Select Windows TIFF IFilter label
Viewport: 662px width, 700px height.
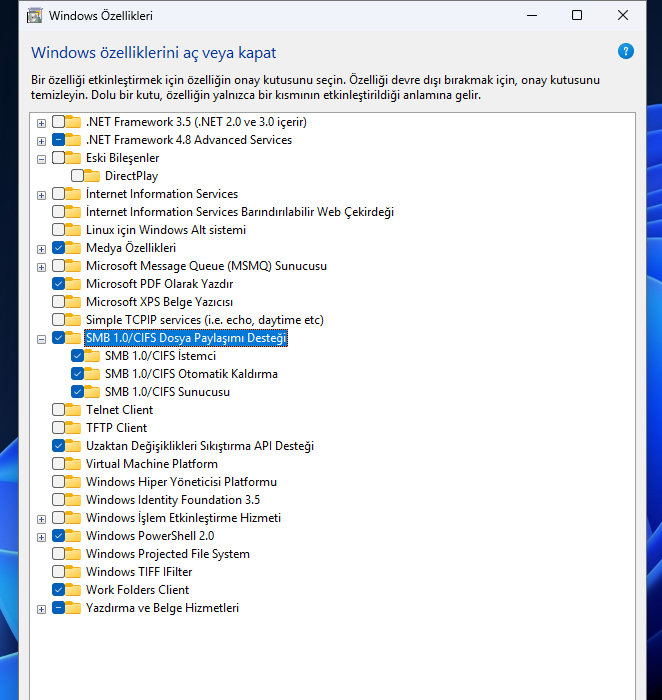(x=139, y=571)
